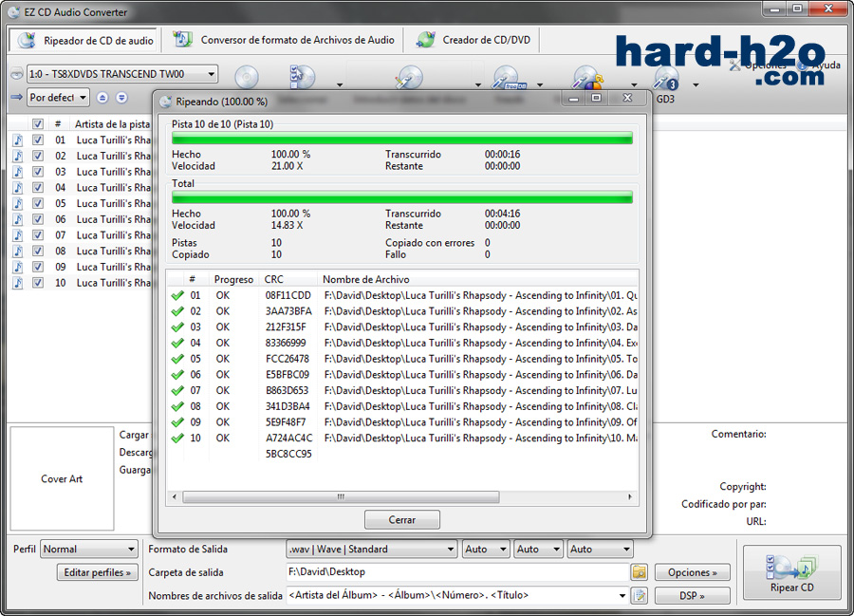Click the scroll right arrow of file list
Viewport: 854px width, 616px height.
pos(630,496)
